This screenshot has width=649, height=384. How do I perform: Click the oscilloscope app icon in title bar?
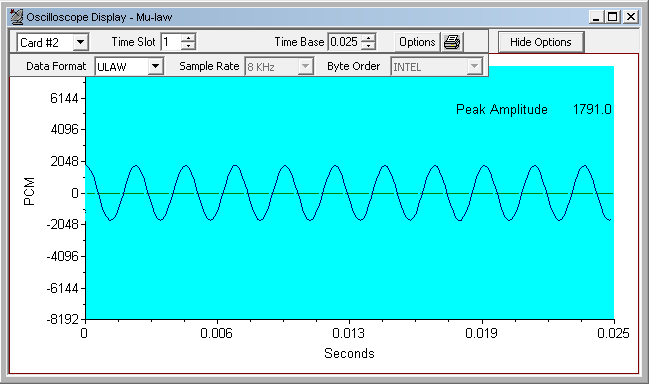(x=17, y=17)
